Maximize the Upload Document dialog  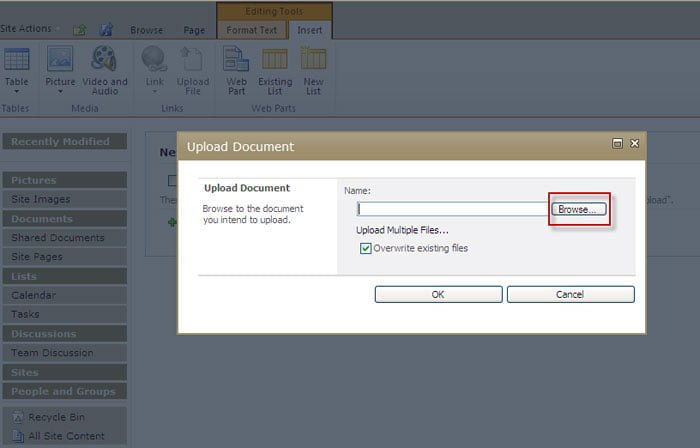(617, 143)
